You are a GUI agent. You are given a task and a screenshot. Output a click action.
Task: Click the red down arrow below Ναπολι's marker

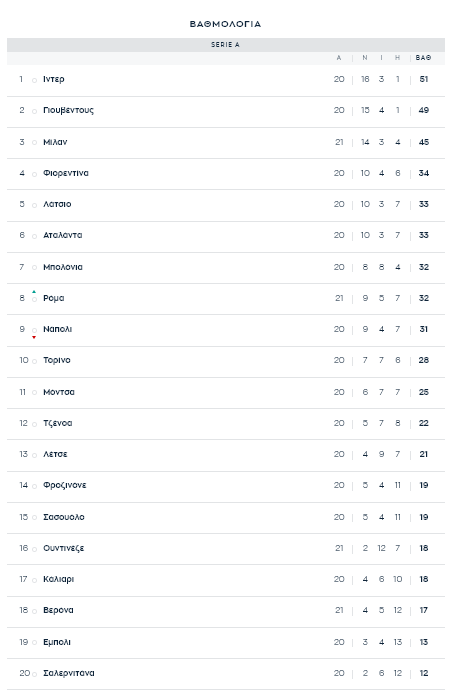click(34, 337)
